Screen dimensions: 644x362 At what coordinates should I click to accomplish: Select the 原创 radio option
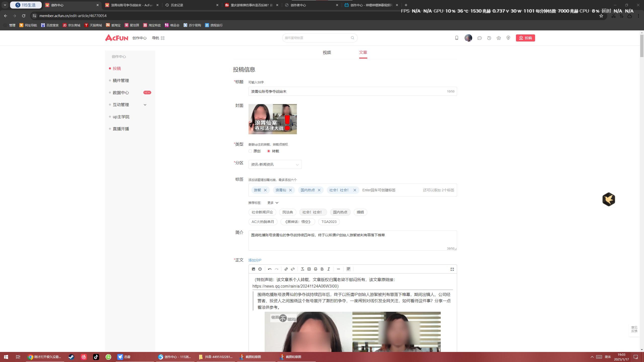click(x=250, y=151)
